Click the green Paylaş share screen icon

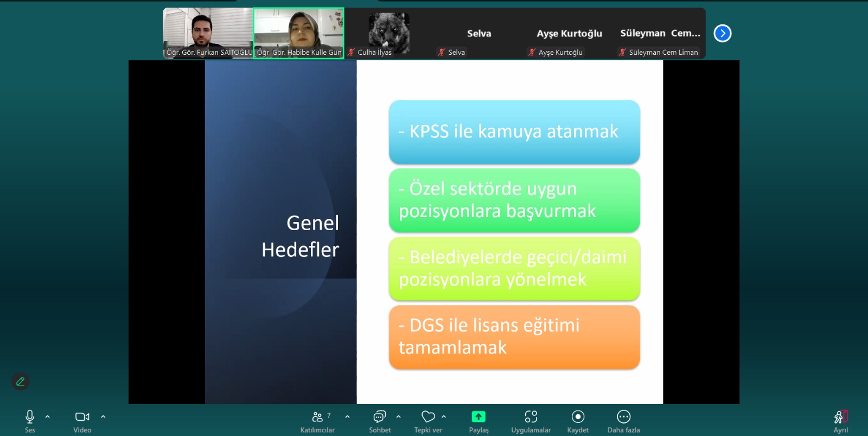point(478,417)
